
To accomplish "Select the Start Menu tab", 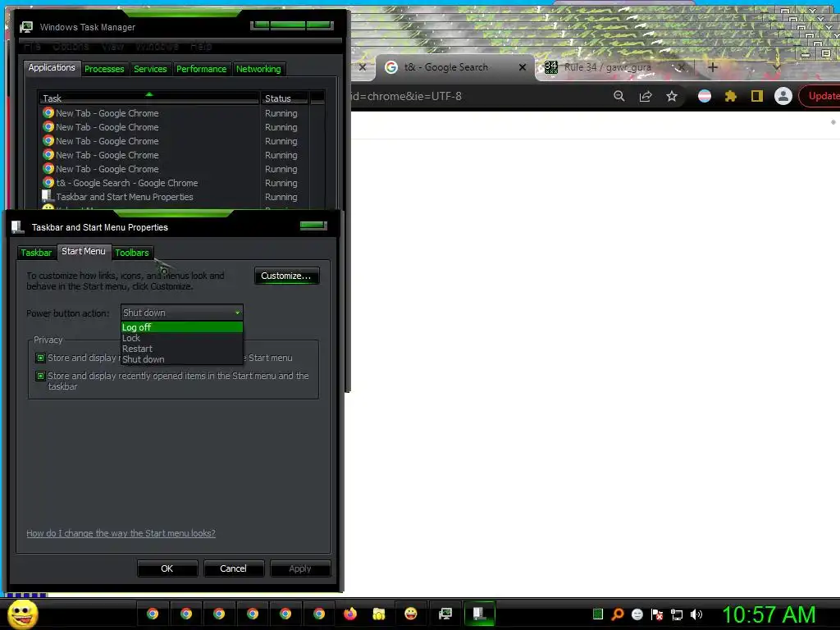I will pyautogui.click(x=83, y=251).
